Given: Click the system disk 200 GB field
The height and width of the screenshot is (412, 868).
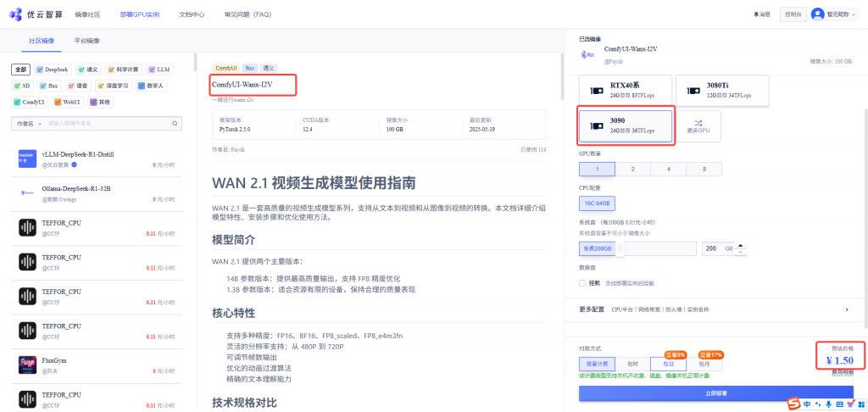Looking at the screenshot, I should coord(719,249).
